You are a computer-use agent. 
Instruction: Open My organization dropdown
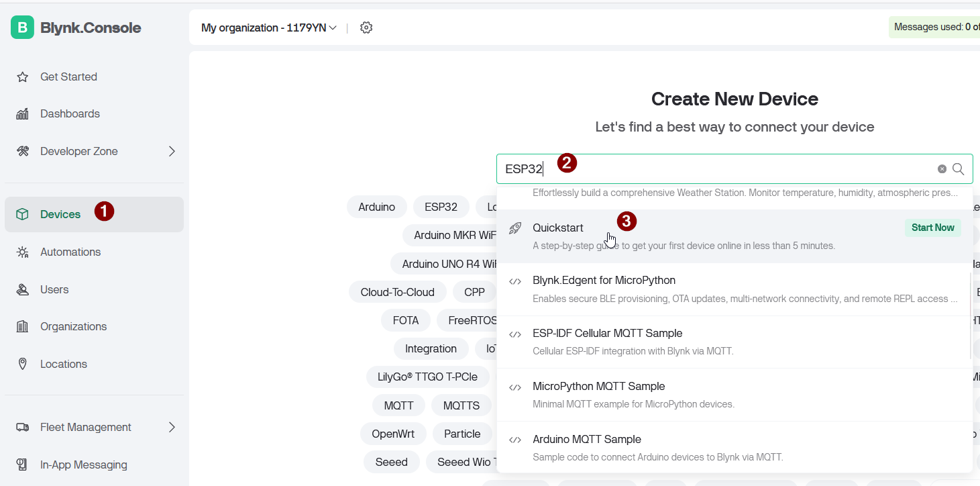click(x=269, y=28)
